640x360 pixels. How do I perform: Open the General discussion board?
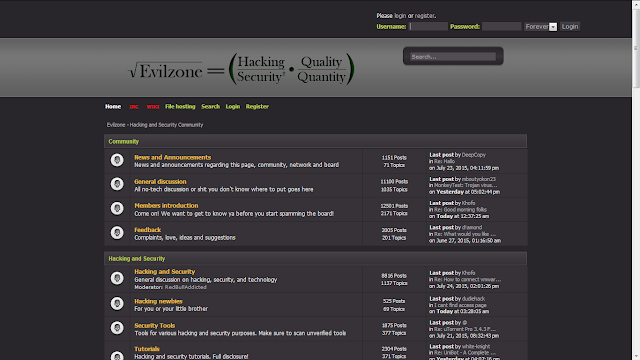(160, 182)
